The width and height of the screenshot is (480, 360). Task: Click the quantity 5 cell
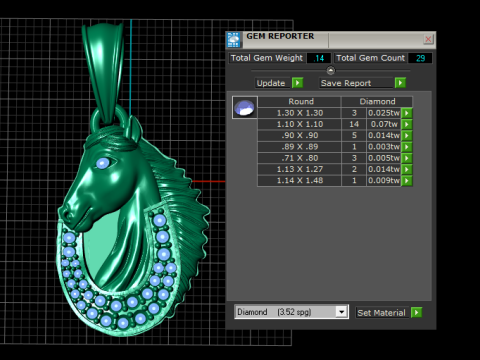[x=354, y=136]
